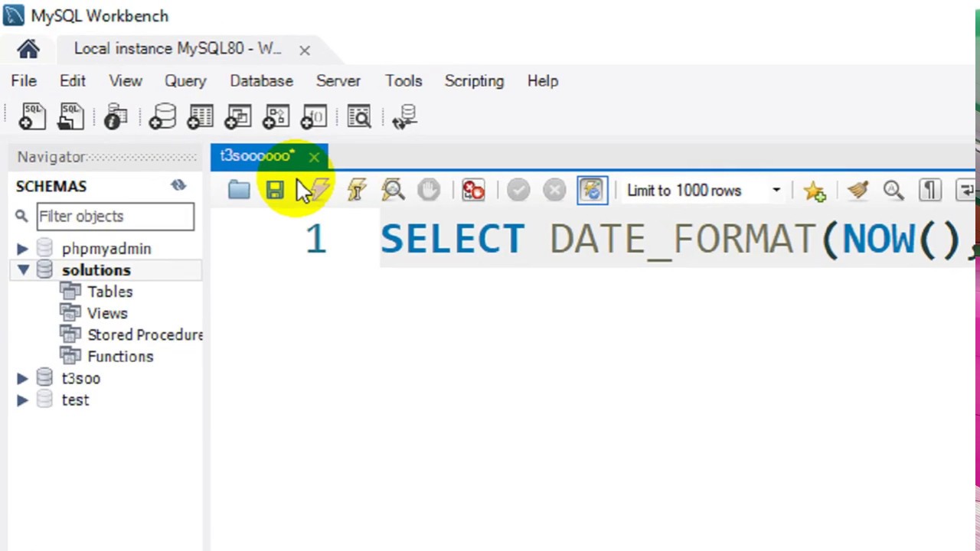Rollback the current transaction
This screenshot has height=551, width=980.
click(554, 190)
